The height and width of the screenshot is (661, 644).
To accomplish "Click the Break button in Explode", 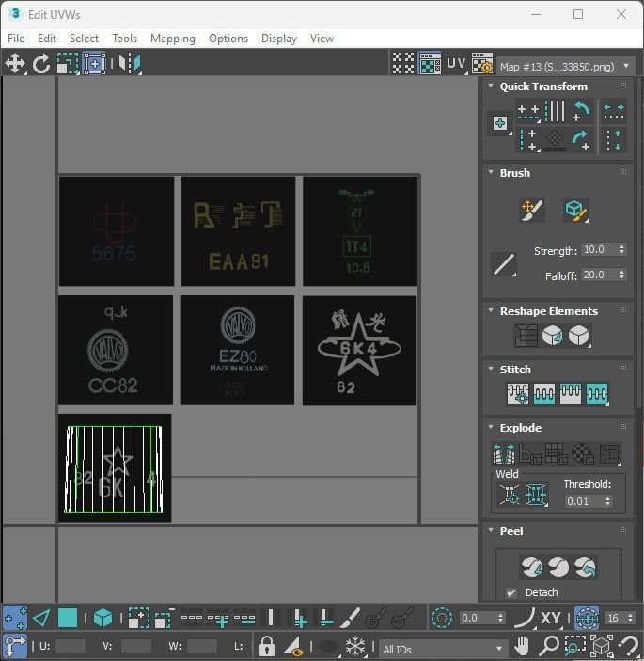I will (503, 453).
